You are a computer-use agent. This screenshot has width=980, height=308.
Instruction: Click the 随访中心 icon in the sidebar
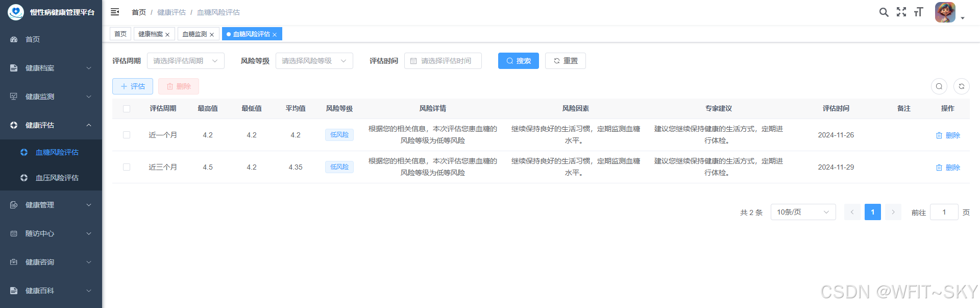[x=14, y=233]
